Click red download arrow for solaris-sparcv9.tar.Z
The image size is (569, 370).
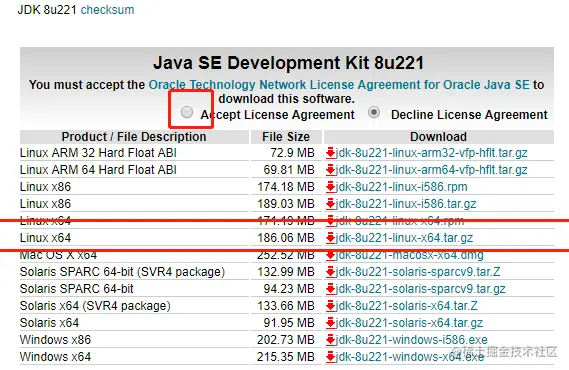[x=330, y=272]
